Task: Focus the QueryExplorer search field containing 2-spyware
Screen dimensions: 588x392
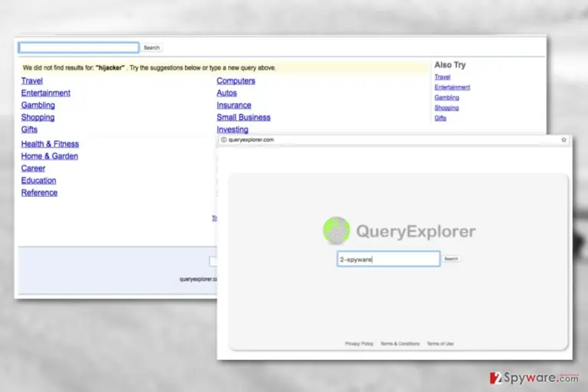Action: pos(388,259)
